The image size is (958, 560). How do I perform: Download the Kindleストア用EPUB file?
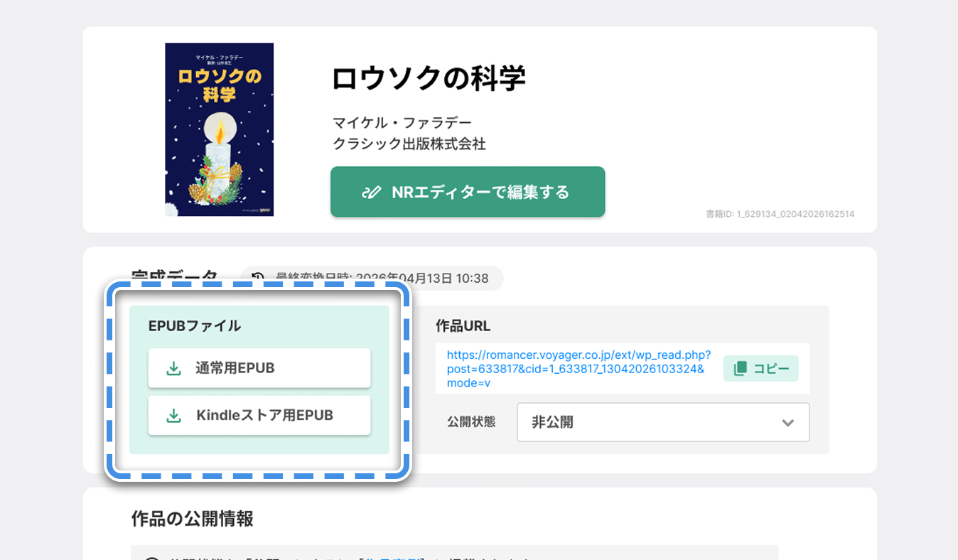click(259, 415)
